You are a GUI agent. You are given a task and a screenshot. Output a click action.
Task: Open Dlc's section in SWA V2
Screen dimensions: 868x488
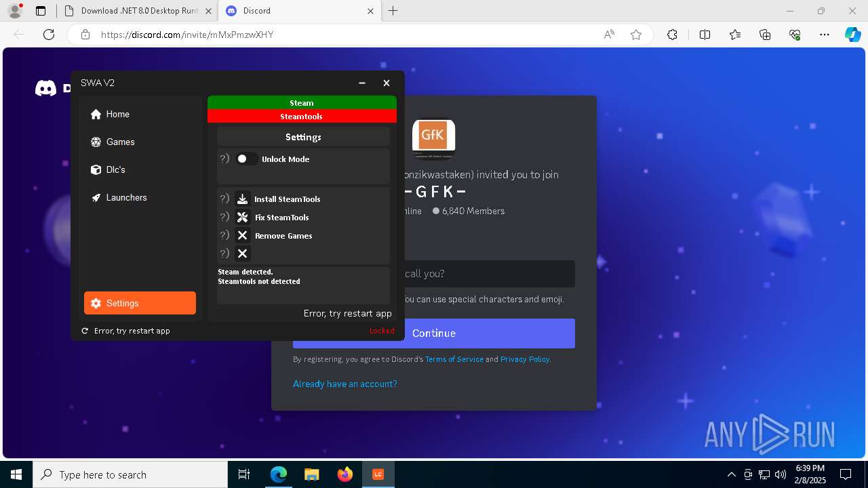click(140, 169)
